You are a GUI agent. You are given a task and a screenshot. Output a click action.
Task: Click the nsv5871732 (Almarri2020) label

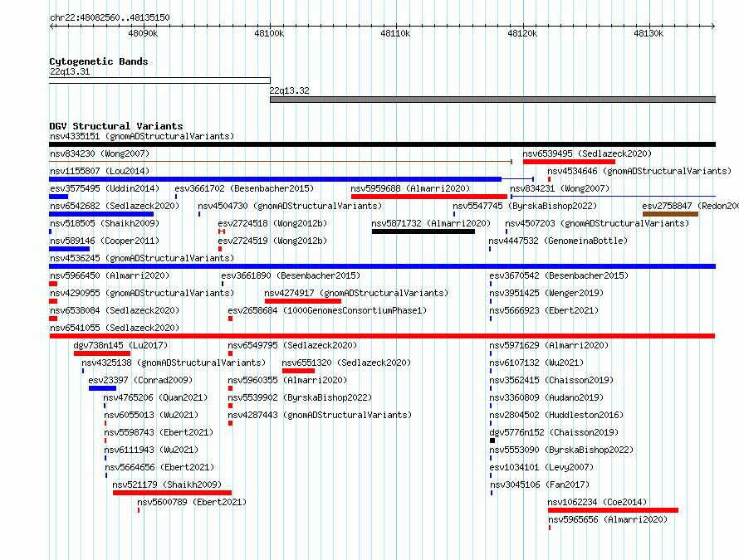click(x=431, y=223)
